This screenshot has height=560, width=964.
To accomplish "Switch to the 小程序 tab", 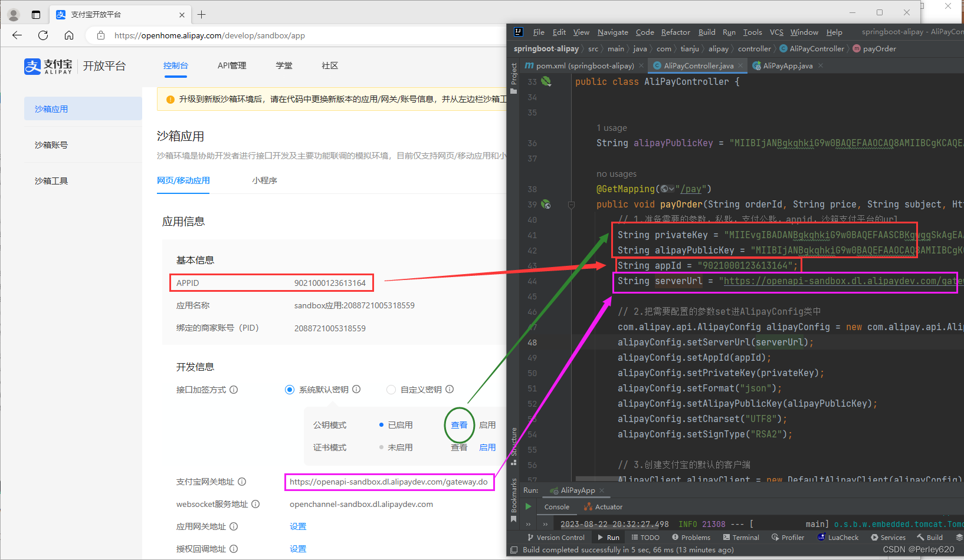I will (264, 180).
